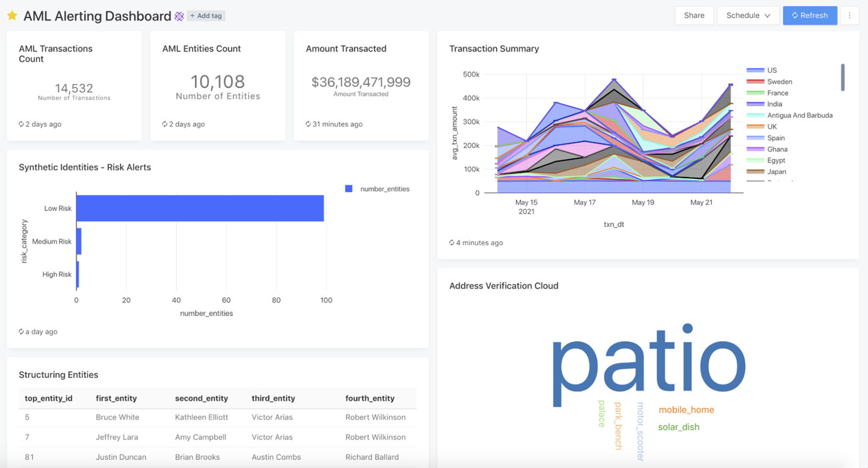Click the purple icon beside the dashboard title
The image size is (868, 468).
click(179, 16)
